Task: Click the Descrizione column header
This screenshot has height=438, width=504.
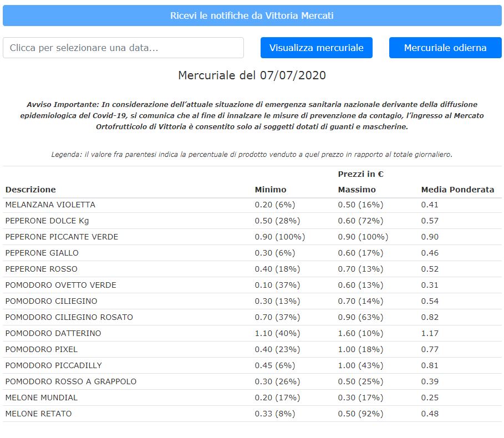Action: (30, 190)
